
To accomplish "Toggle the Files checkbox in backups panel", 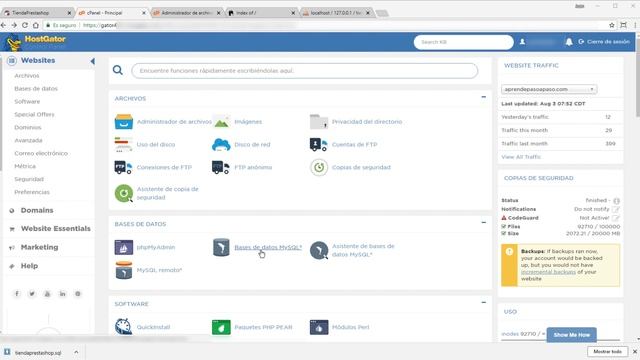I will pos(504,226).
